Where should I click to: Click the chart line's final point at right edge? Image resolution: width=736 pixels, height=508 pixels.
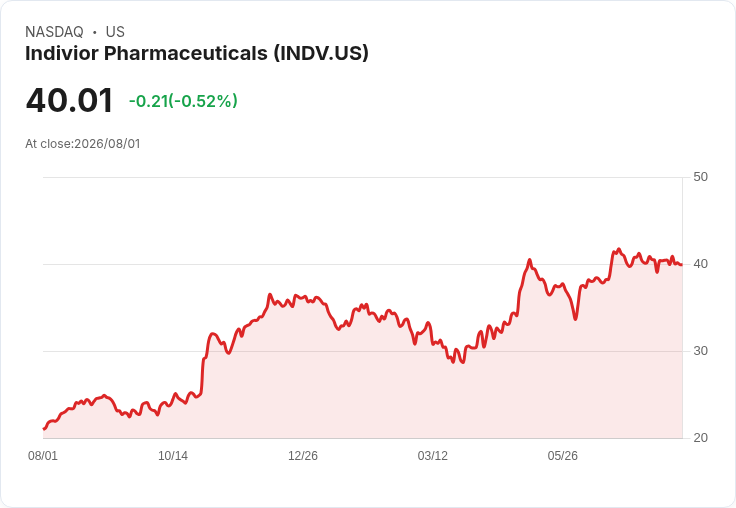tap(682, 265)
